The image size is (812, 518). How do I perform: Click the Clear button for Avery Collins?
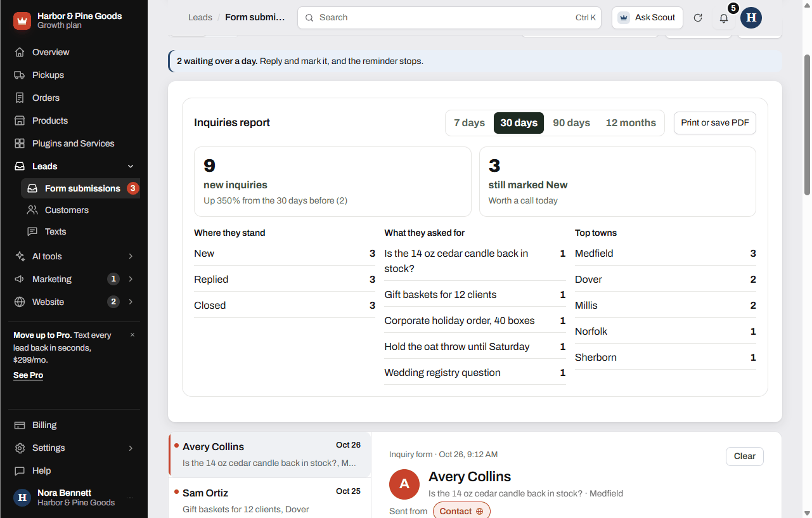pos(744,456)
